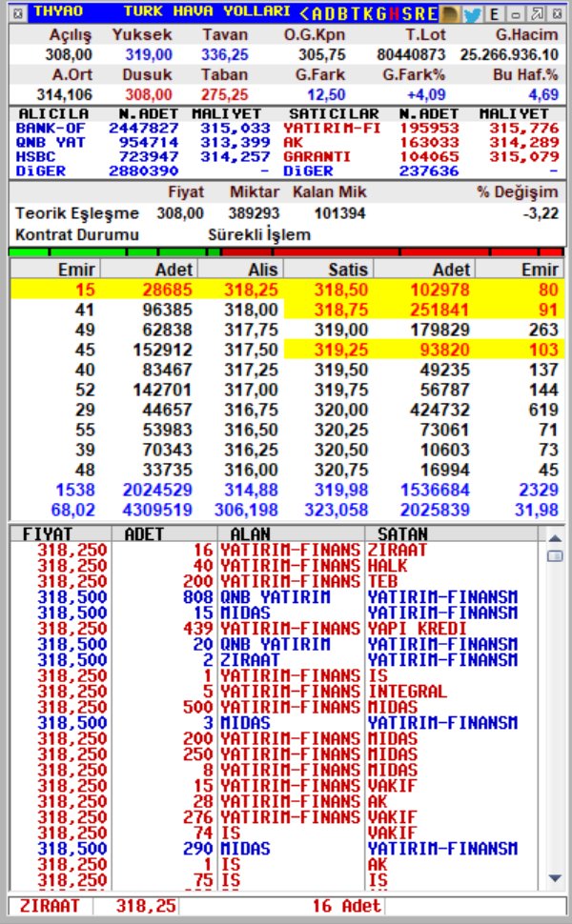Image resolution: width=572 pixels, height=924 pixels.
Task: Click ask quantity 424732
Action: click(439, 410)
